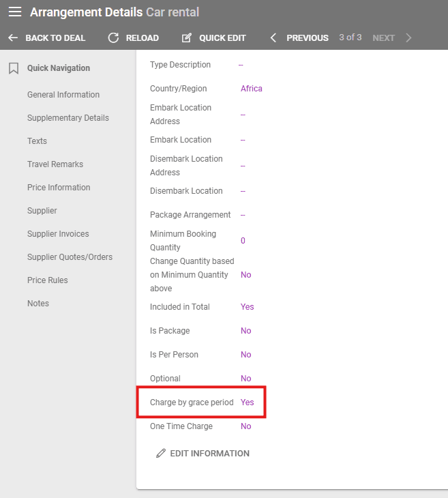Click the Charge by grace period Yes value

[247, 402]
